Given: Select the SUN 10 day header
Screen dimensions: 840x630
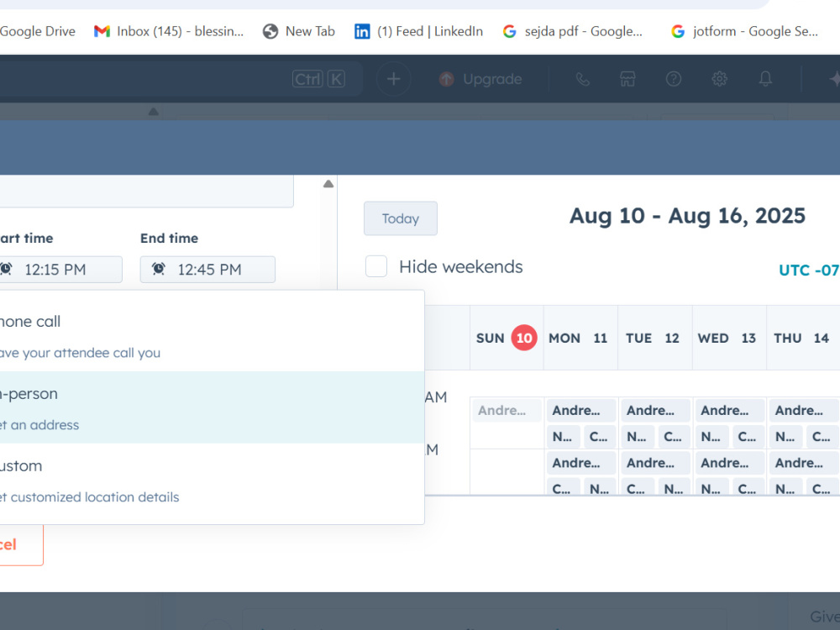Looking at the screenshot, I should pos(507,338).
